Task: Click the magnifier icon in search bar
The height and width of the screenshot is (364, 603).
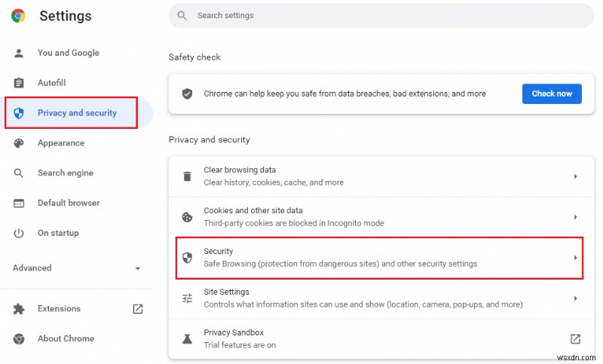Action: [182, 15]
